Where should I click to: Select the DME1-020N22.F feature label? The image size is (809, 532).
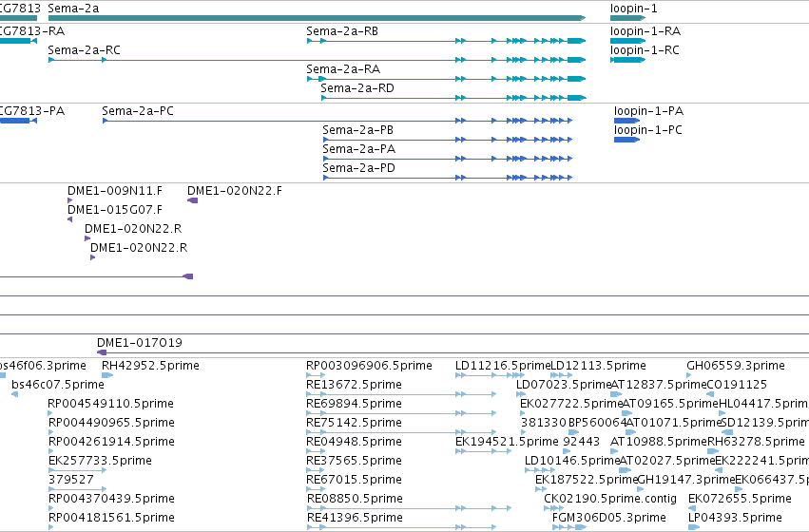point(234,191)
